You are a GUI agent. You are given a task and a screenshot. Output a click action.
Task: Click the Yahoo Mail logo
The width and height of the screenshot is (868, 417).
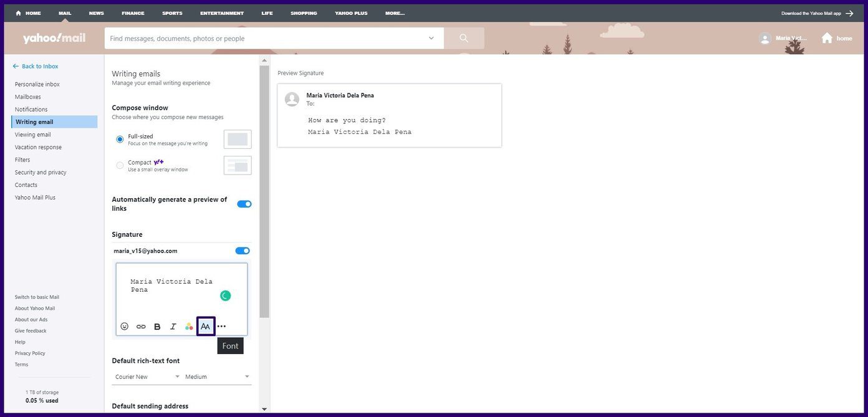click(54, 38)
